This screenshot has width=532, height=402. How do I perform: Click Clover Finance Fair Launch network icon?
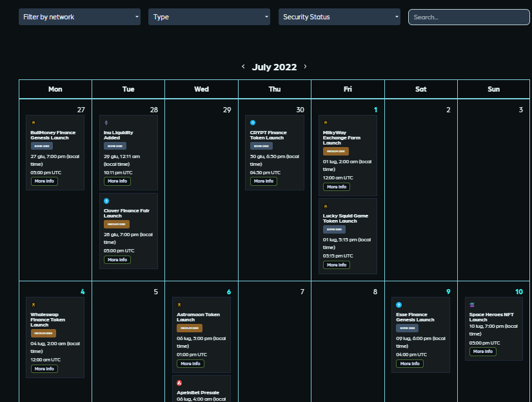[106, 201]
